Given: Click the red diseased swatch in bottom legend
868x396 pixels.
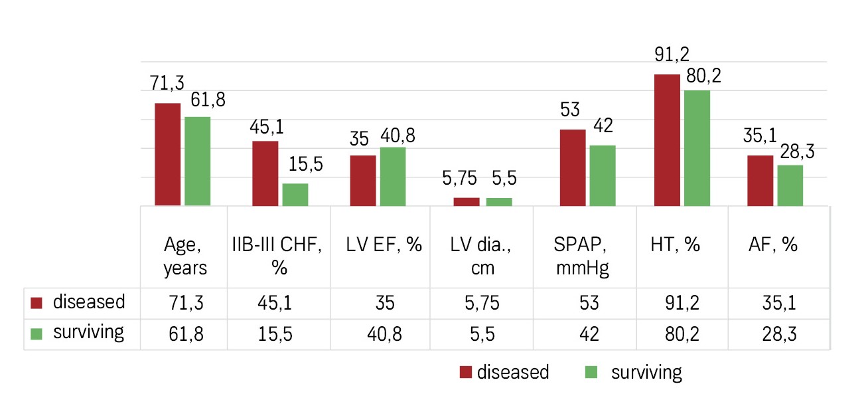Looking at the screenshot, I should (x=467, y=373).
